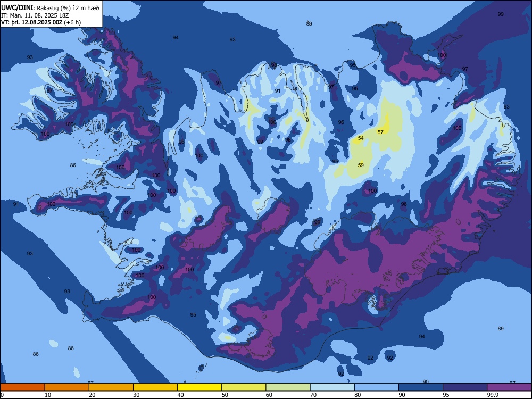The image size is (532, 399).
Task: Click the IT: Mán. 11. 08. 2025 18Z line
Action: coord(36,15)
